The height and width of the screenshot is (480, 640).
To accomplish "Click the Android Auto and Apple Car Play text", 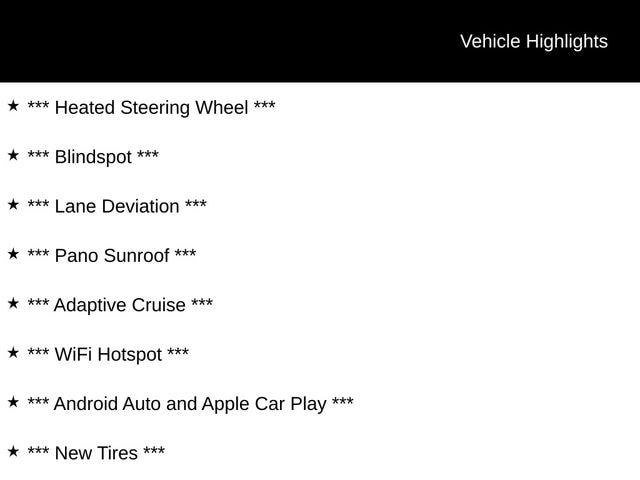I will [190, 404].
